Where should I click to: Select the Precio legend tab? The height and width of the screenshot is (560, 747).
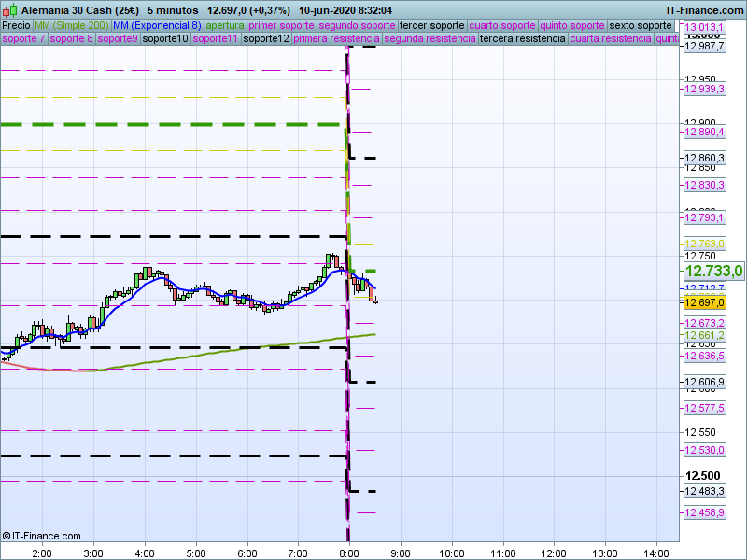coord(16,25)
